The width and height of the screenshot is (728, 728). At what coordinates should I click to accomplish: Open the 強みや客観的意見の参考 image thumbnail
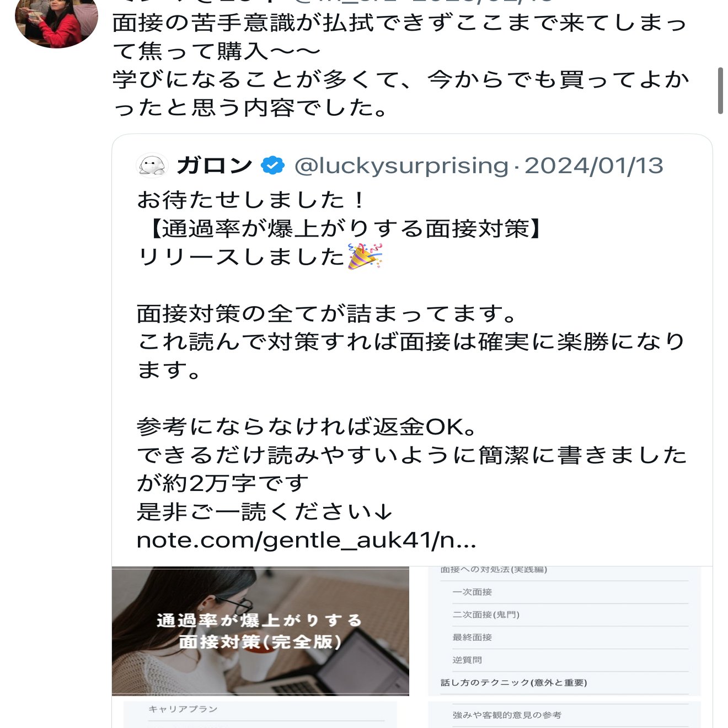point(564,715)
